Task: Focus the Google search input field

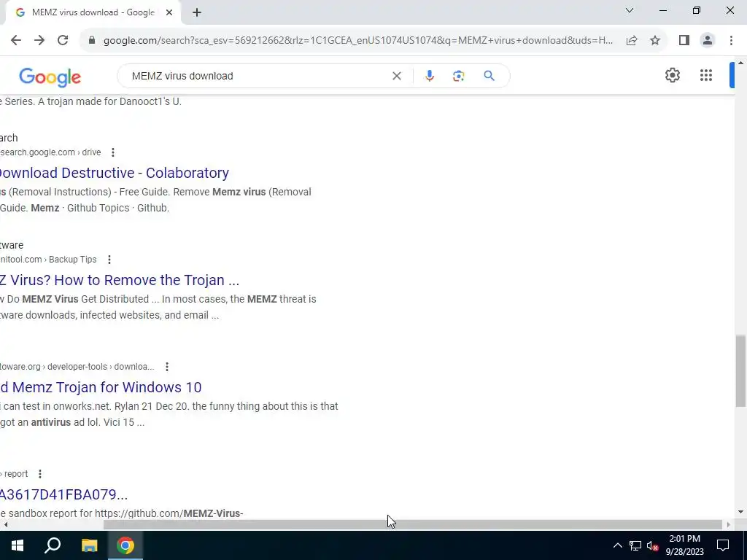Action: coord(258,76)
